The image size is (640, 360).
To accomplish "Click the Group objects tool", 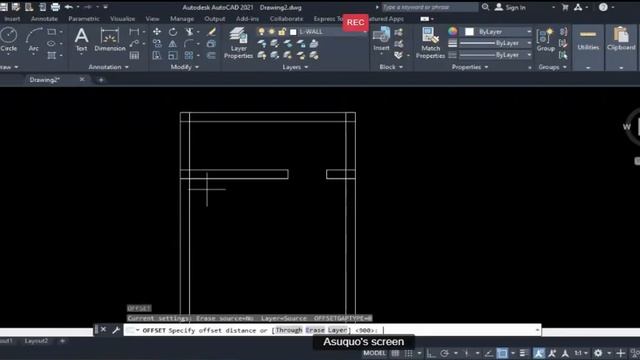I will click(546, 40).
